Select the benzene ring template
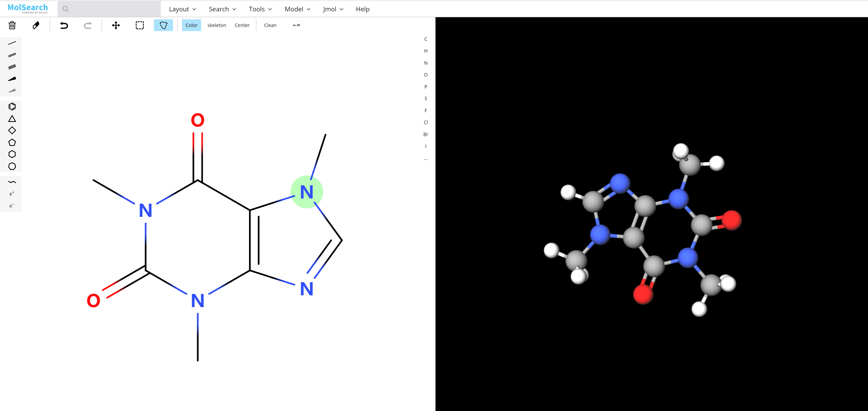Screen dimensions: 868x411 point(12,107)
